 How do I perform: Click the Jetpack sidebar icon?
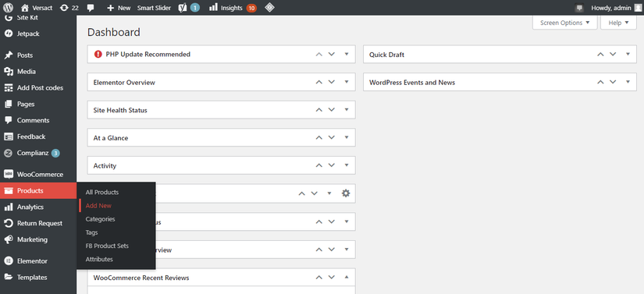[9, 34]
